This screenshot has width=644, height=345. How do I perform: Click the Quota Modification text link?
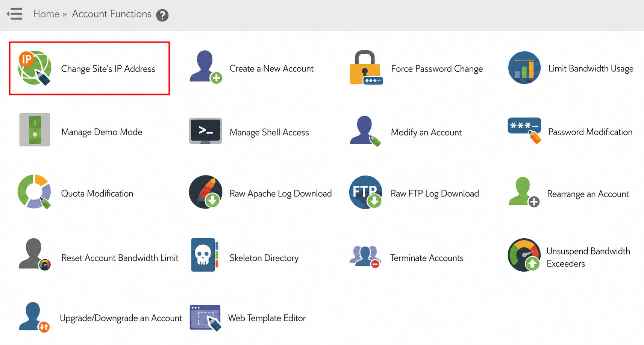(x=97, y=194)
